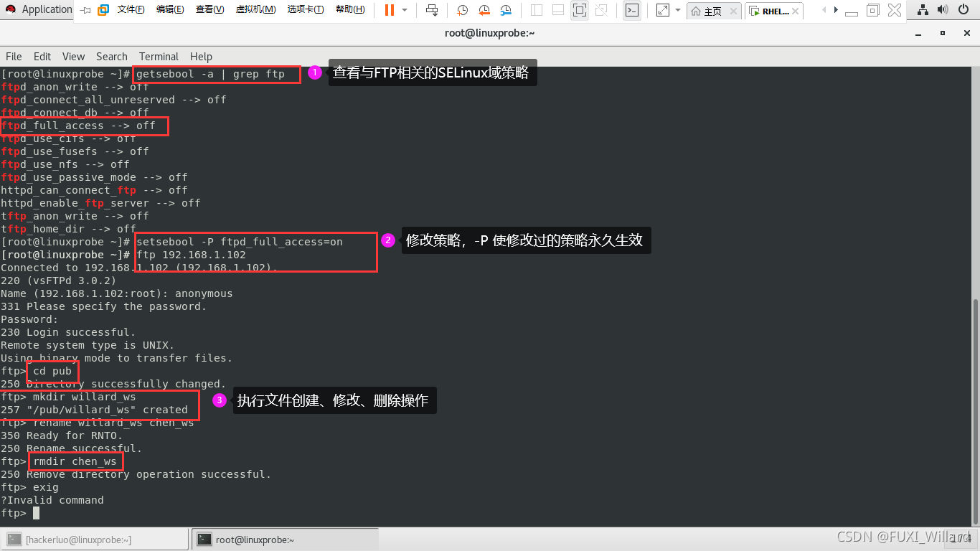Viewport: 980px width, 551px height.
Task: Expand the stretch guest options arrow
Action: click(678, 10)
